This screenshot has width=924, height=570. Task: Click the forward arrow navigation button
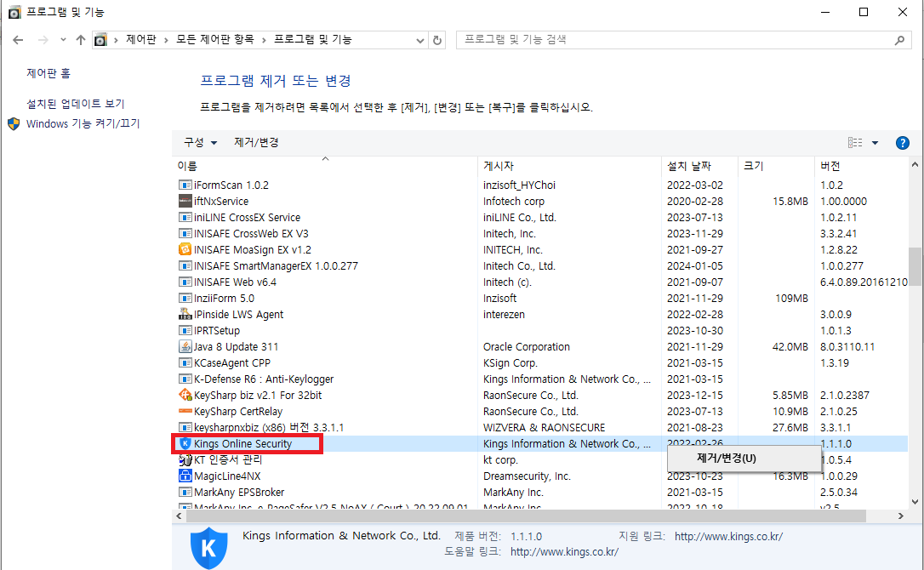[43, 39]
